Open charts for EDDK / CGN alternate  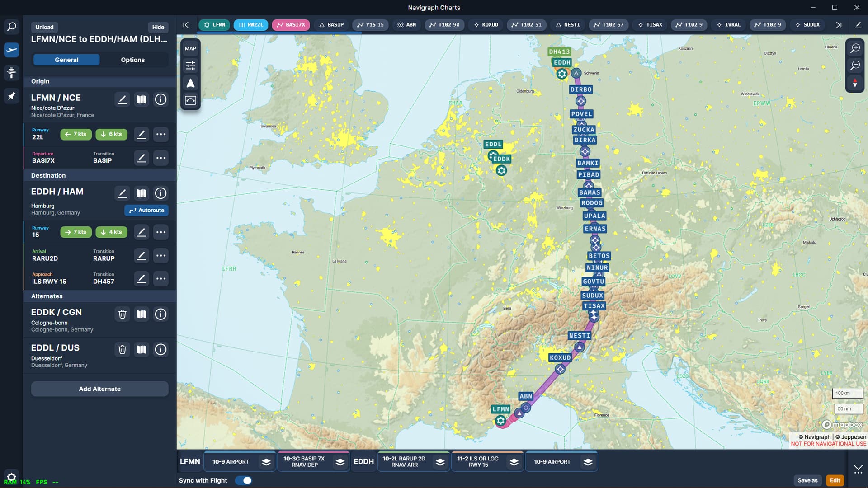(142, 314)
